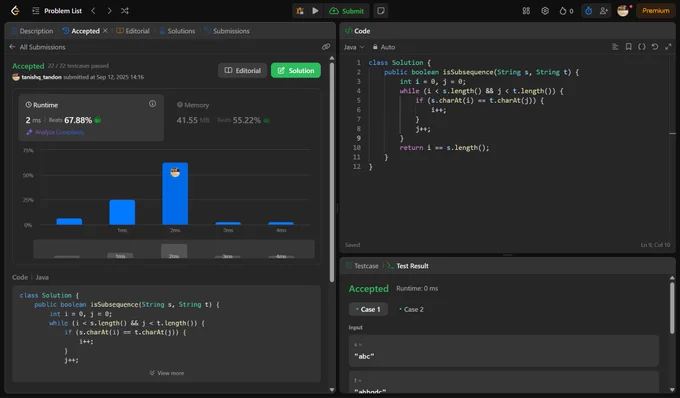680x398 pixels.
Task: Select the Accepted tab
Action: click(81, 31)
